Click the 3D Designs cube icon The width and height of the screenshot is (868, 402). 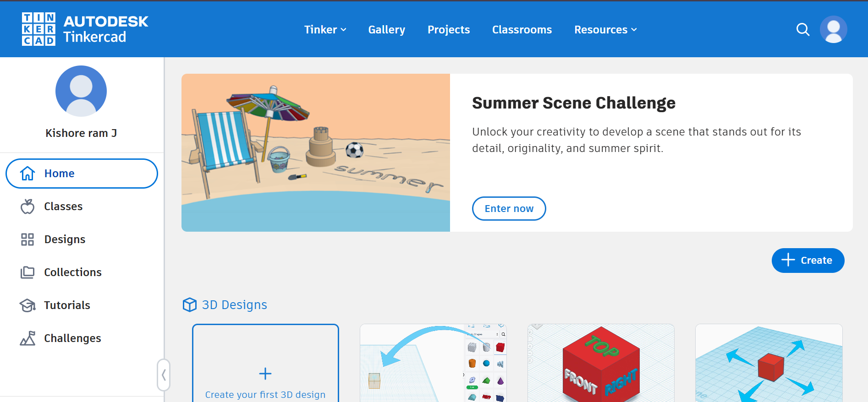[x=189, y=305]
